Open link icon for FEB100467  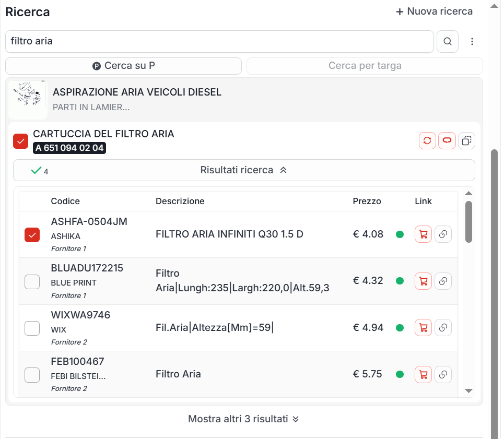[x=443, y=374]
